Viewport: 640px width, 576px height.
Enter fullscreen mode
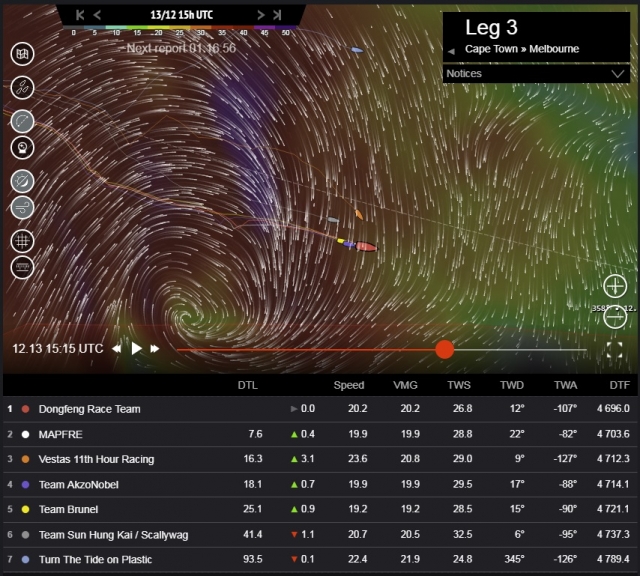click(614, 350)
